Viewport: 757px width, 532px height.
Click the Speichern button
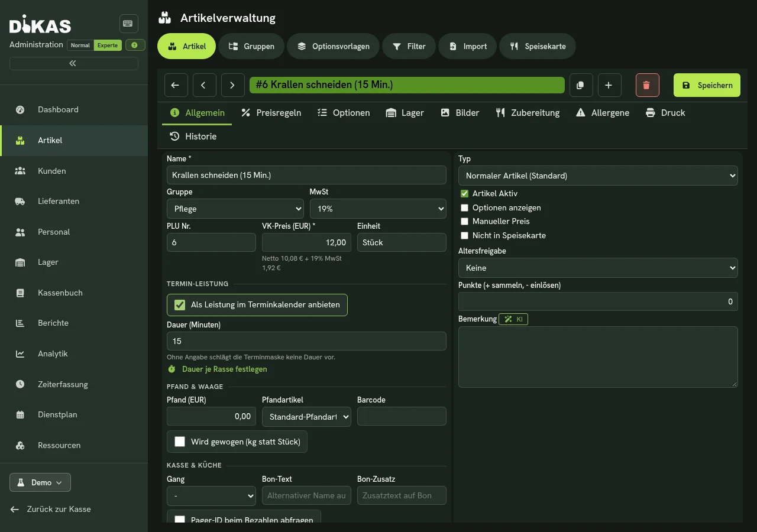click(707, 85)
